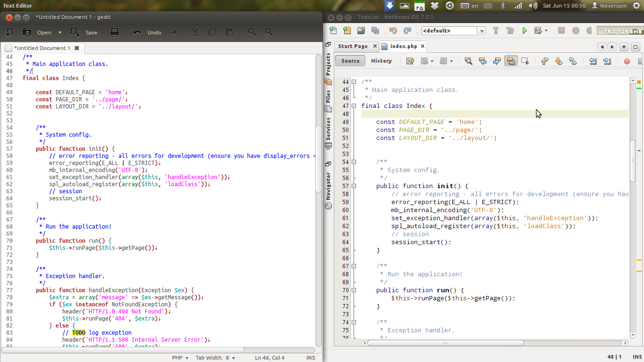Click the Print icon in gedit toolbar
644x362 pixels.
[114, 33]
